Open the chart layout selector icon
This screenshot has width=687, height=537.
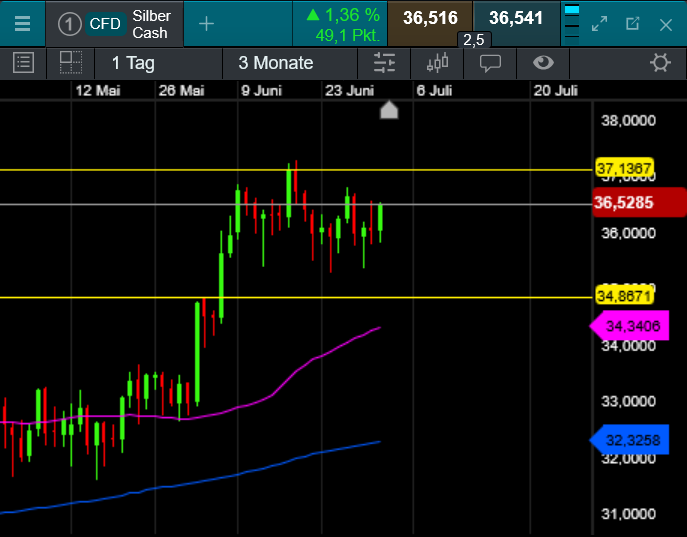(x=70, y=63)
